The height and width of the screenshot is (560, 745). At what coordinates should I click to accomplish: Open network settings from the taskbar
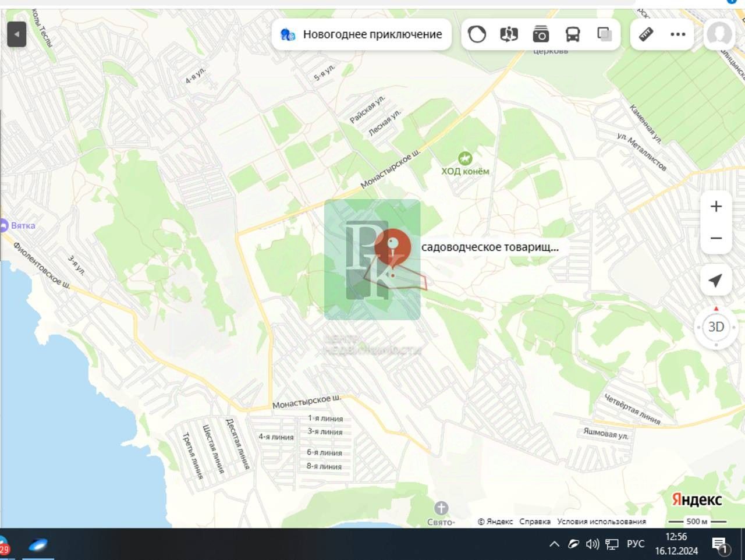click(x=612, y=544)
